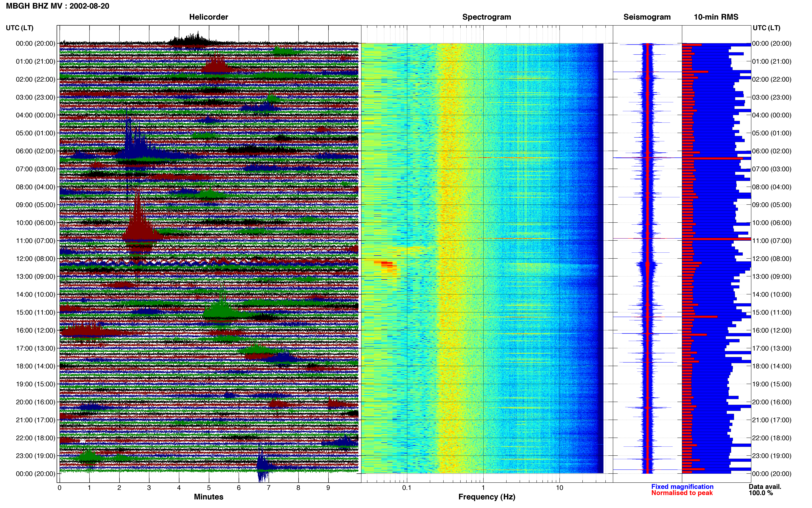Select the 05:00 (01:00) label on the left axis
812x508 pixels.
[36, 133]
